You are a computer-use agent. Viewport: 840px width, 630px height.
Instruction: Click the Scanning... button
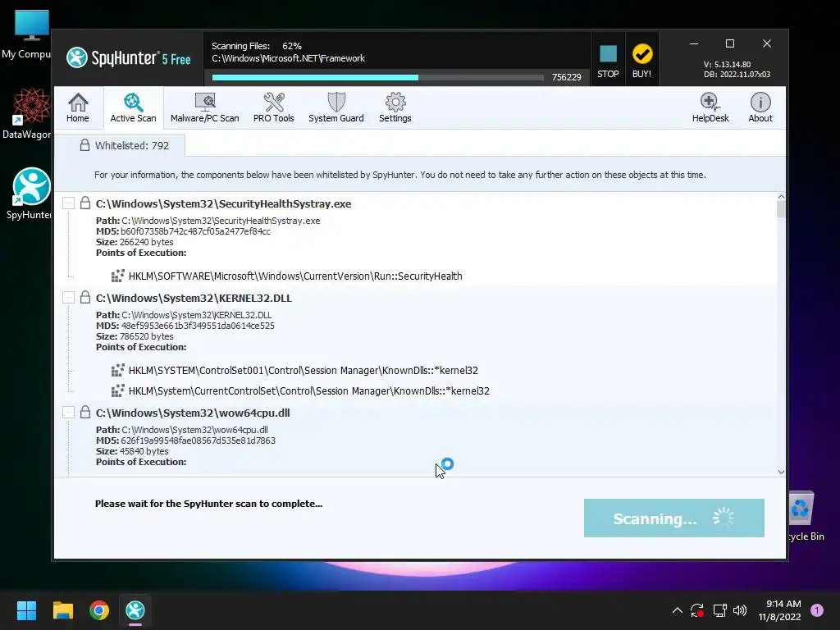[x=674, y=518]
